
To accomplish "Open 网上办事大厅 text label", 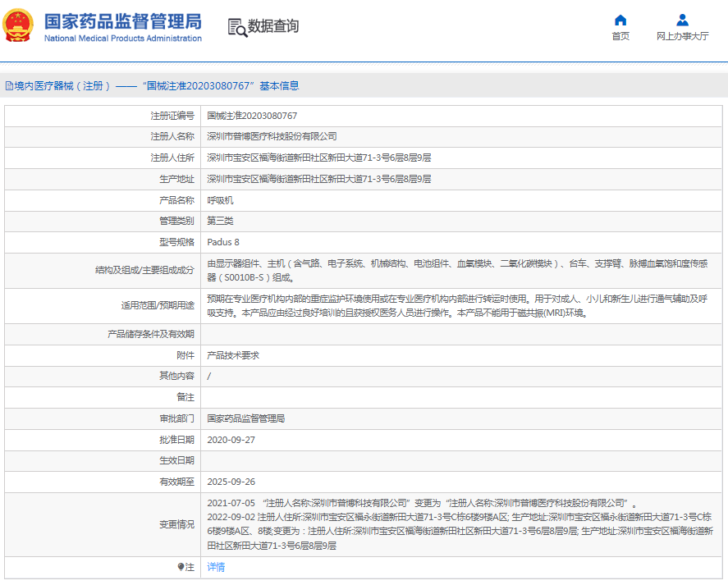I will [682, 36].
